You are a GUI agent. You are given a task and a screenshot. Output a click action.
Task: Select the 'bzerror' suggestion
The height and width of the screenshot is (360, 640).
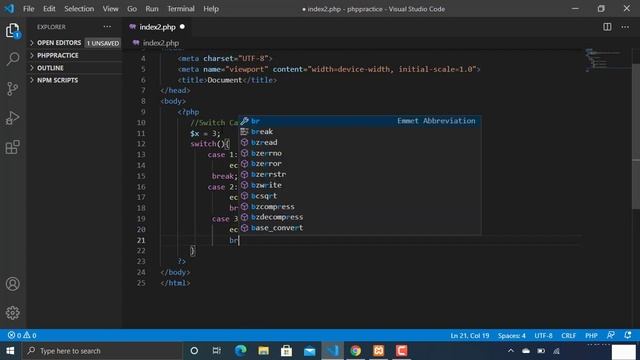(360, 164)
